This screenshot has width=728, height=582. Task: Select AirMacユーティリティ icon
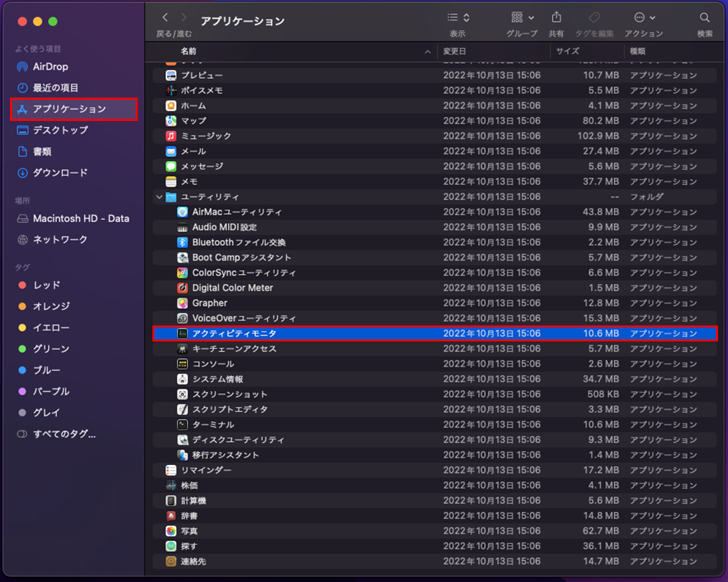tap(183, 212)
